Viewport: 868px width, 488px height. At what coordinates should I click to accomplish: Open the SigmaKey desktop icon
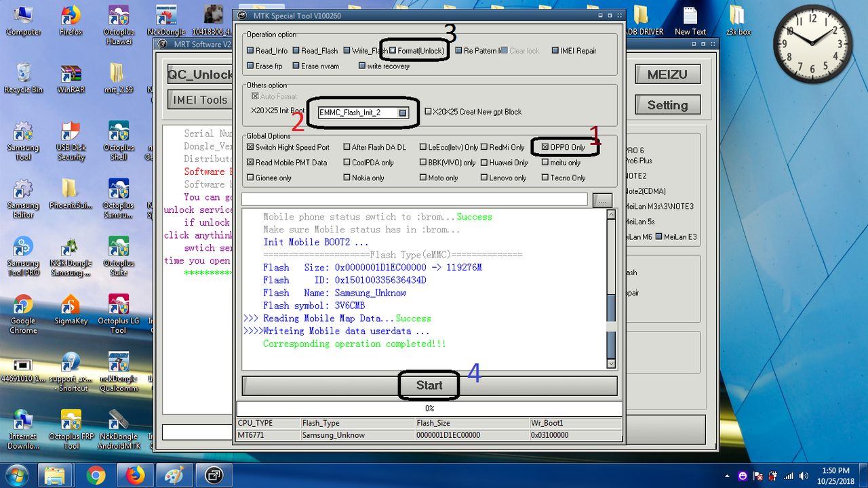tap(71, 309)
